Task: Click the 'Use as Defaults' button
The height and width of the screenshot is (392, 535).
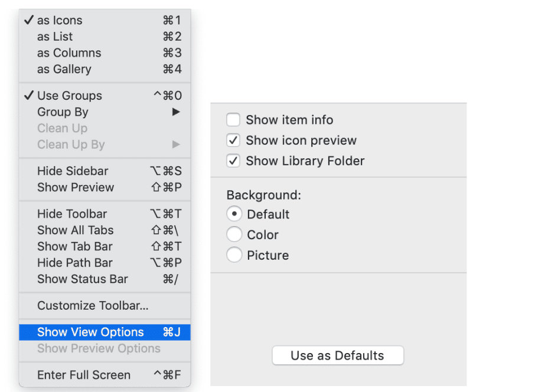Action: pos(338,355)
